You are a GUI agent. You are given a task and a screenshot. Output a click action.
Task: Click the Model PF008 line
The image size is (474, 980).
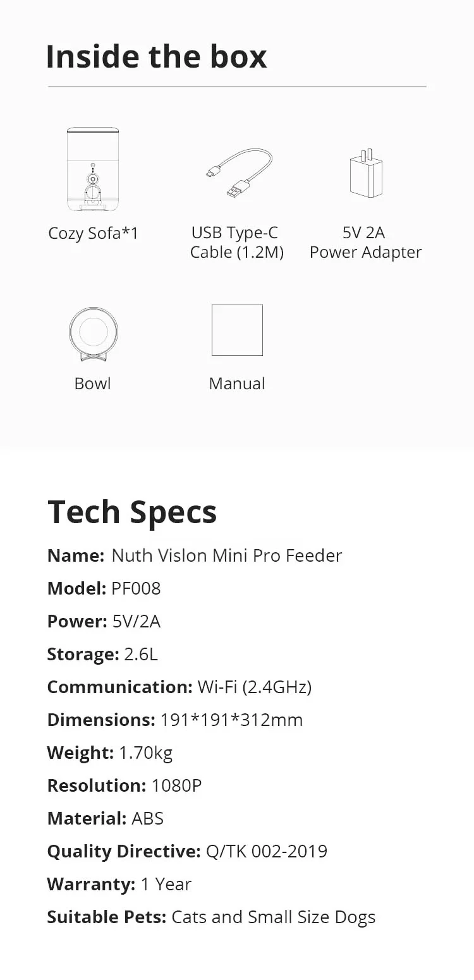[104, 588]
